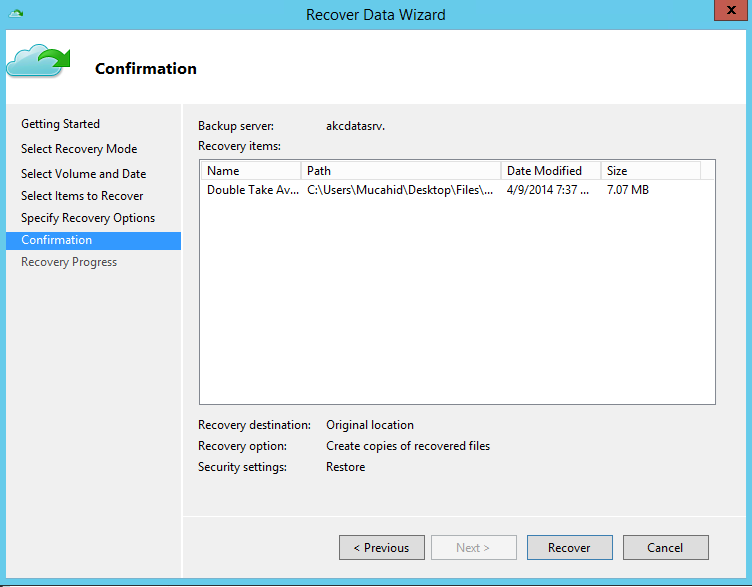Click the 'Security settings:' label
752x587 pixels.
pos(242,467)
